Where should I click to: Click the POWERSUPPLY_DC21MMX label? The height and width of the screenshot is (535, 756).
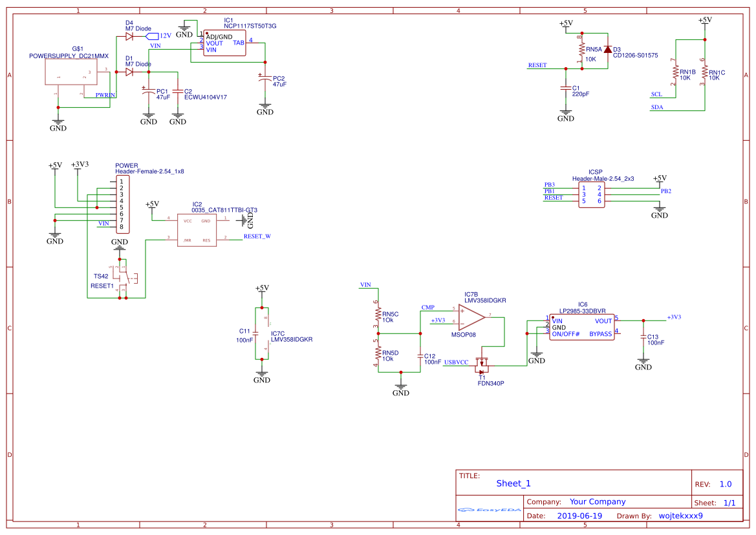tap(69, 56)
